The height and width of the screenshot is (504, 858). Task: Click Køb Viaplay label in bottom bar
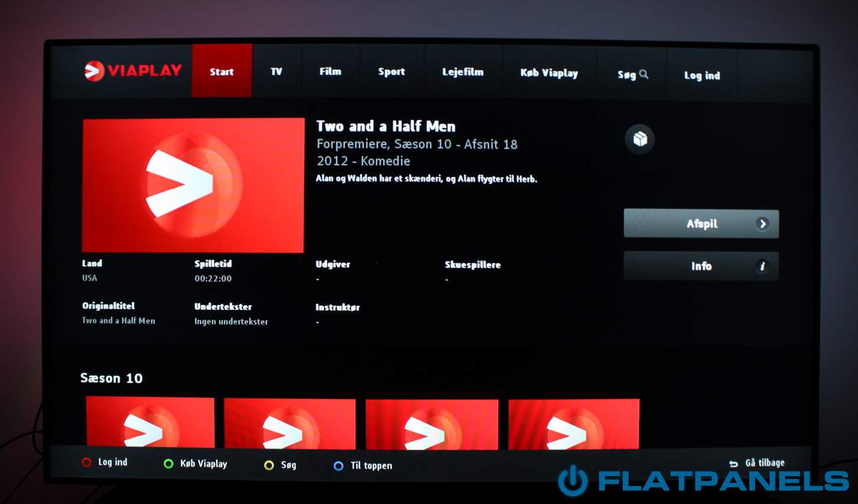coord(204,464)
